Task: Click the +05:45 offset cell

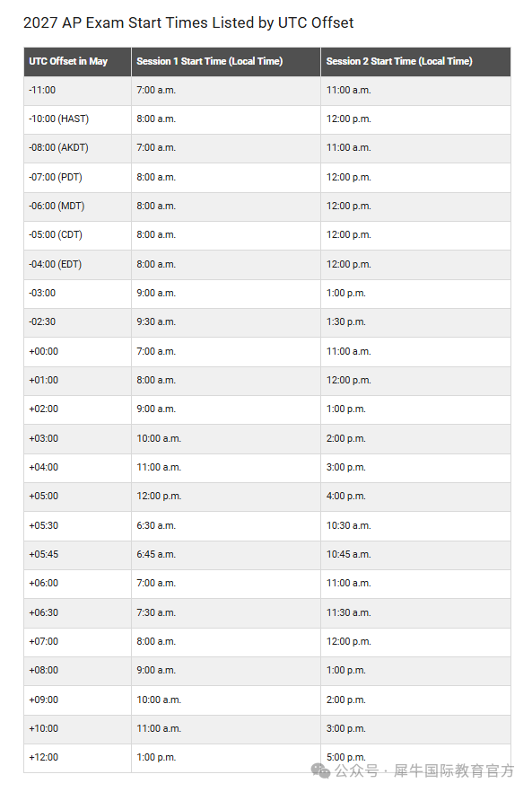Action: 78,555
